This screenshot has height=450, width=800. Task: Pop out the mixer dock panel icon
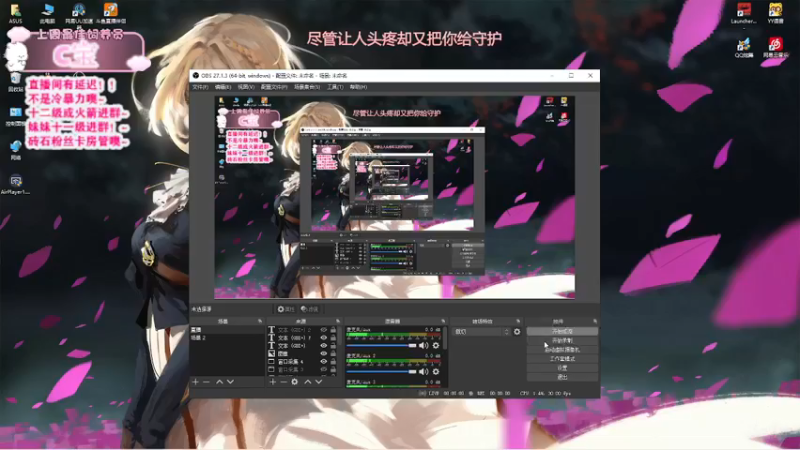click(443, 321)
